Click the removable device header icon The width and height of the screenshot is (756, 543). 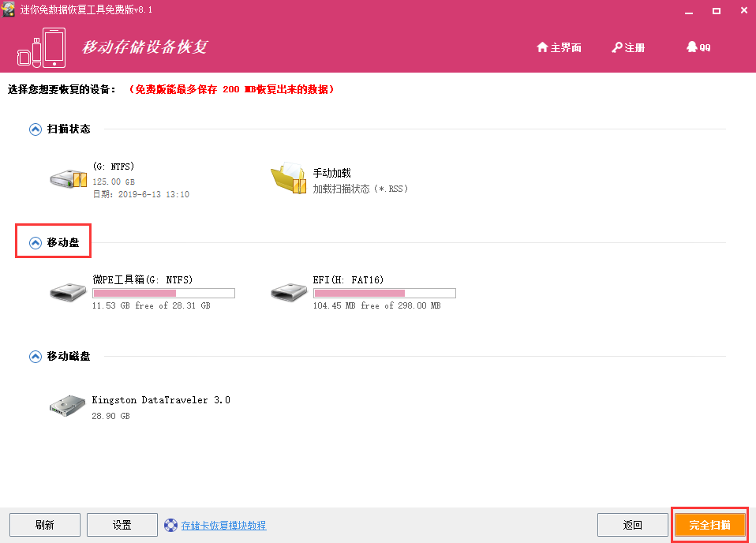42,47
